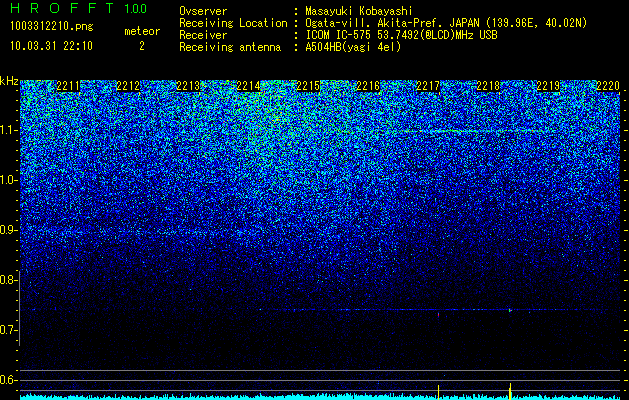Click the 0.6 frequency axis label
This screenshot has height=400, width=629.
[7, 380]
